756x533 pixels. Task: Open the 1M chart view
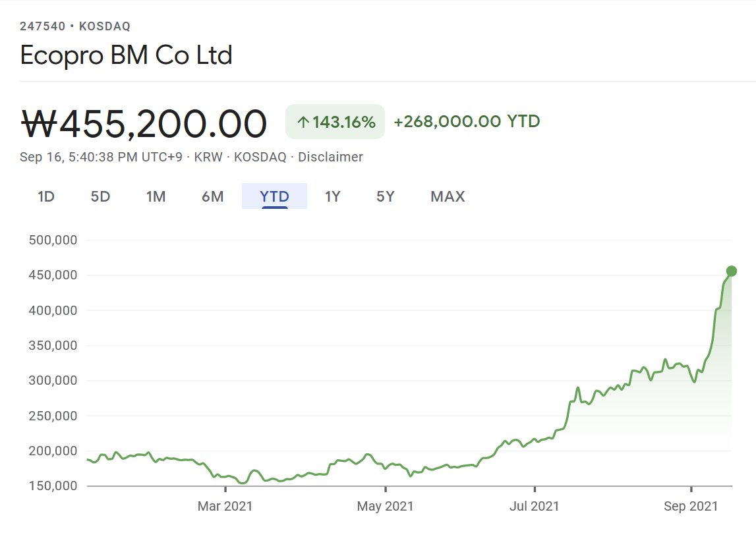coord(156,196)
